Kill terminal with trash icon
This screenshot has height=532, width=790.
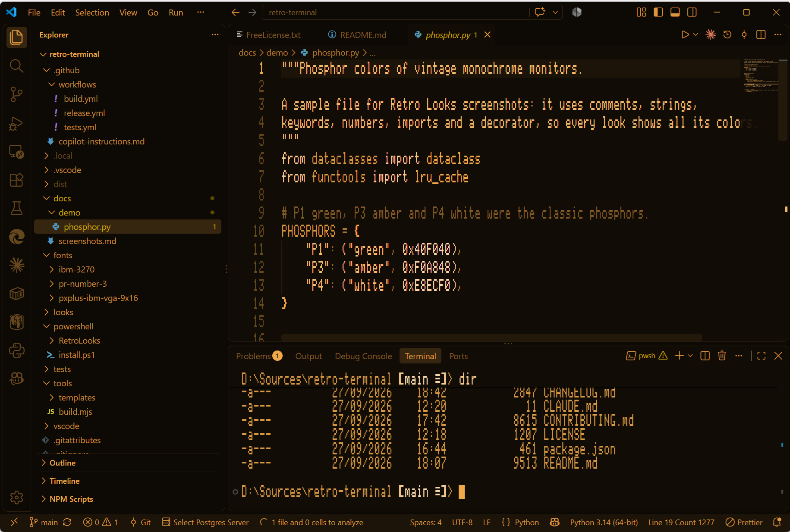(722, 356)
